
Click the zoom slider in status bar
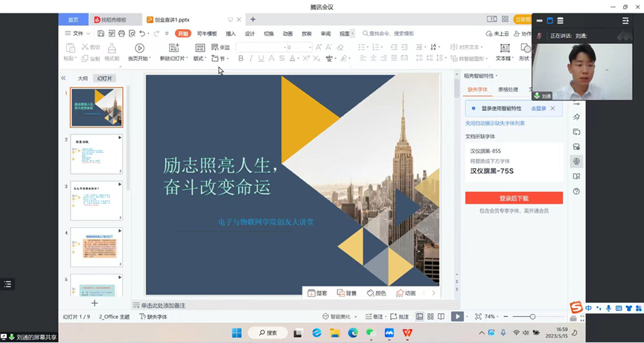(x=532, y=317)
